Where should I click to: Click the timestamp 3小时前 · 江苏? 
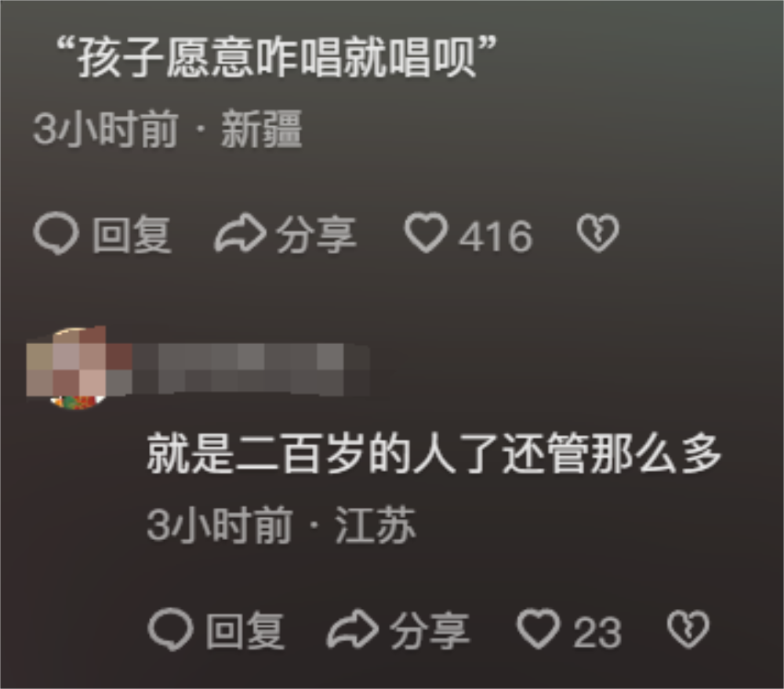click(x=281, y=524)
